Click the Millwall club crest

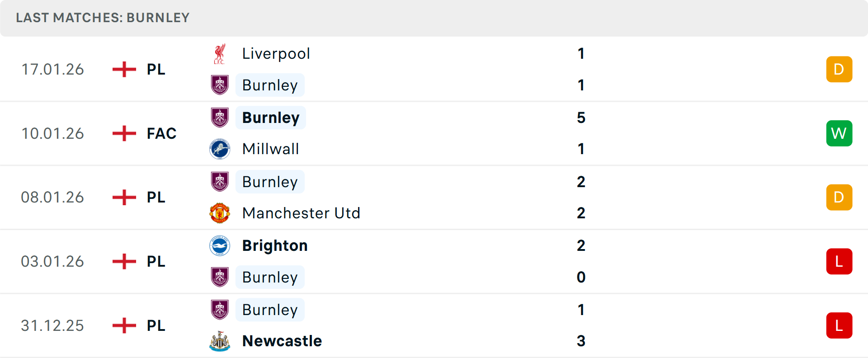(220, 149)
